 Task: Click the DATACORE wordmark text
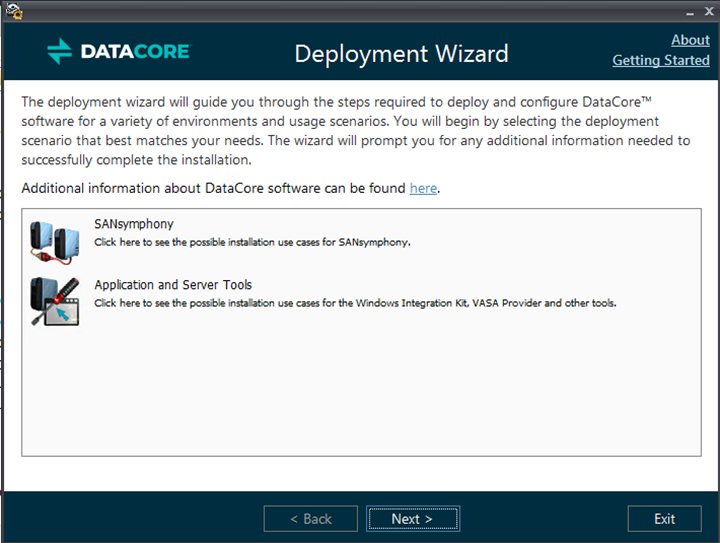click(x=135, y=52)
